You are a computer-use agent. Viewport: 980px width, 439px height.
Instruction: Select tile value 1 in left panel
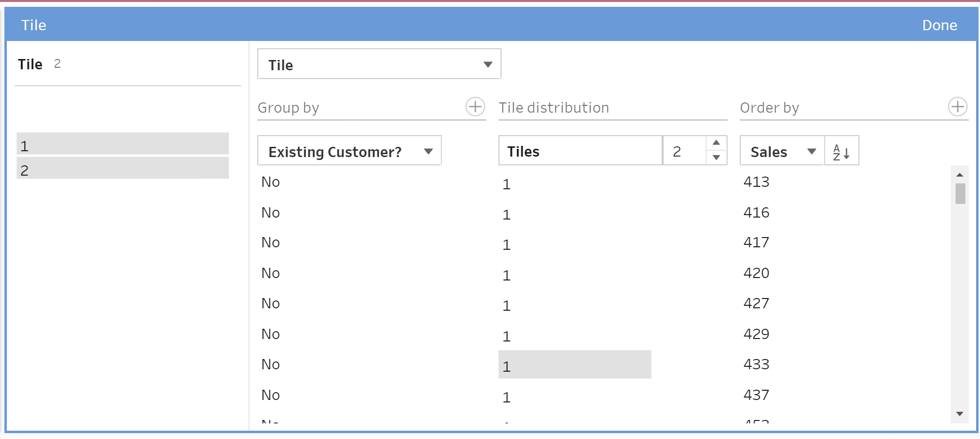[x=123, y=145]
